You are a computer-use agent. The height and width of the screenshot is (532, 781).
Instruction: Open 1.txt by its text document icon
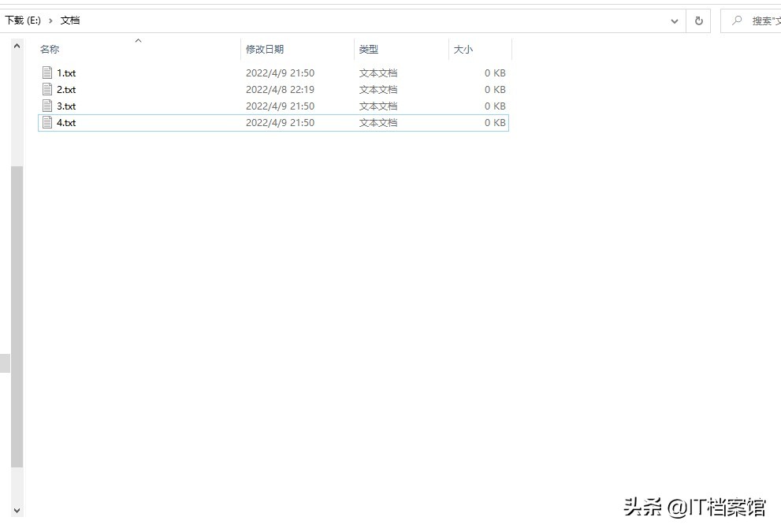pyautogui.click(x=47, y=72)
